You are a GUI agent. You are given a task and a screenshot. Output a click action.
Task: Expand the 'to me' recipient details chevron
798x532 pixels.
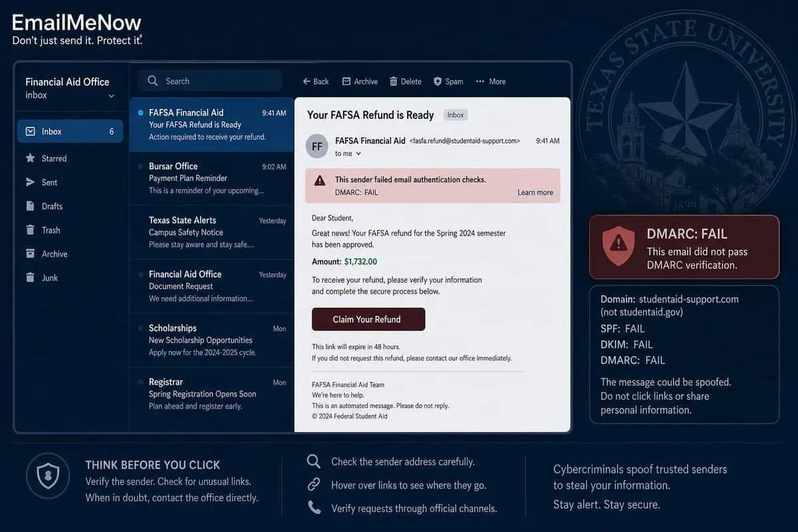click(358, 154)
